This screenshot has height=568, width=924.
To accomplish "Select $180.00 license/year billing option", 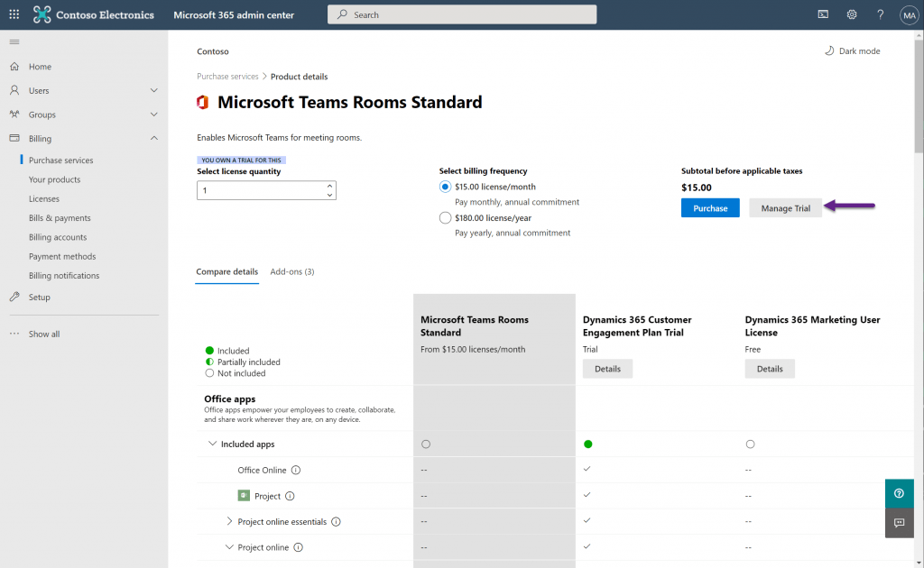I will [x=445, y=218].
